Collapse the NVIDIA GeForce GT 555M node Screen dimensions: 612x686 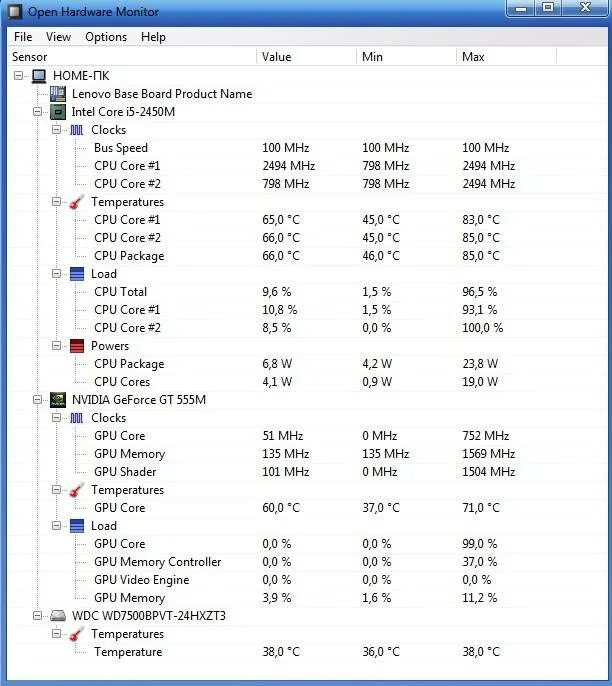click(38, 399)
